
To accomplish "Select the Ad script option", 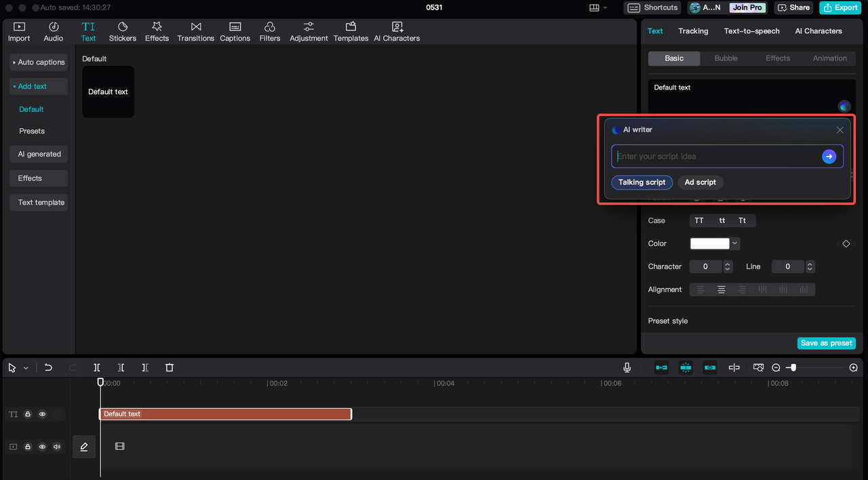I will tap(701, 182).
